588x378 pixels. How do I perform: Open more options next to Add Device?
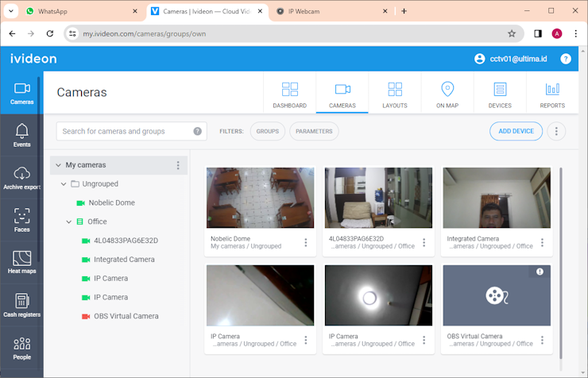pos(556,131)
